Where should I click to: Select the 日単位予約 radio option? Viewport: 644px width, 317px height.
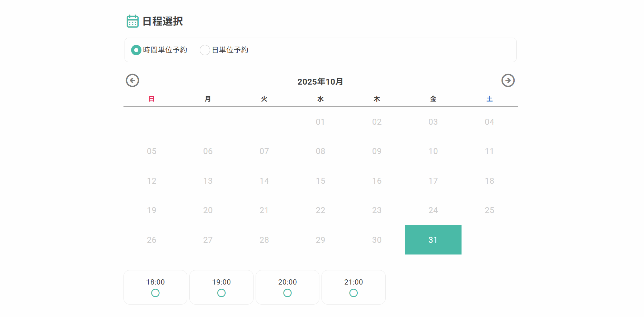point(205,50)
